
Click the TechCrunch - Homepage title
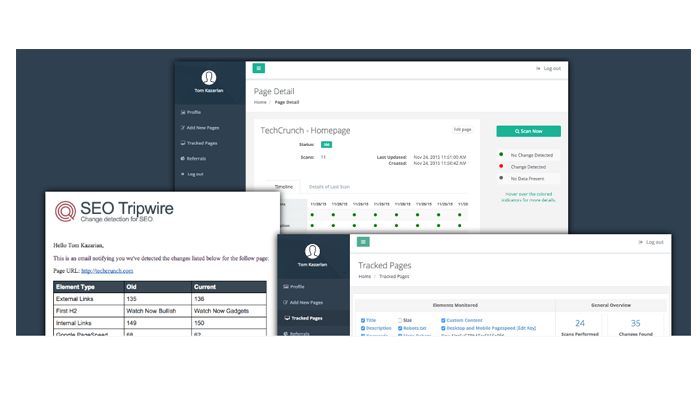(305, 130)
